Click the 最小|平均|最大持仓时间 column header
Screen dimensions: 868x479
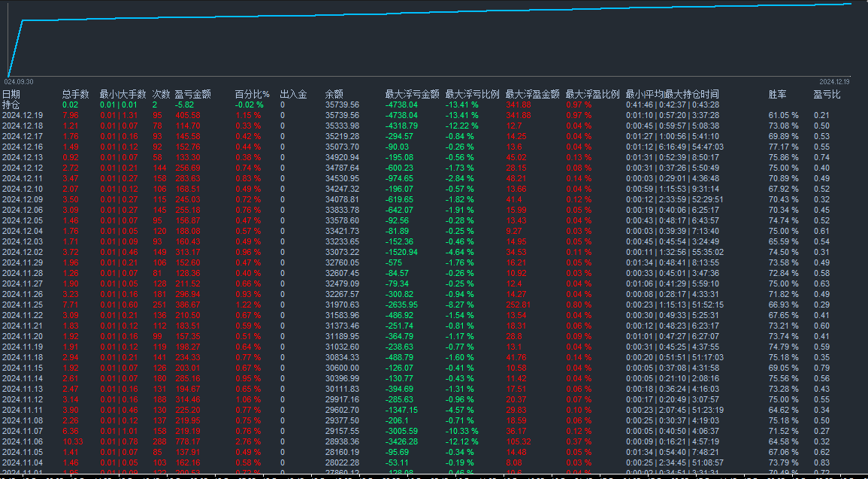click(672, 94)
